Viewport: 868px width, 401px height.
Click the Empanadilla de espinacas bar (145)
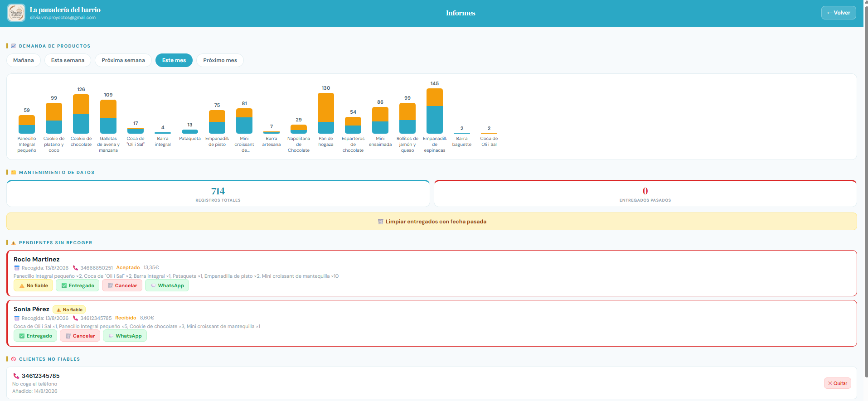point(435,111)
